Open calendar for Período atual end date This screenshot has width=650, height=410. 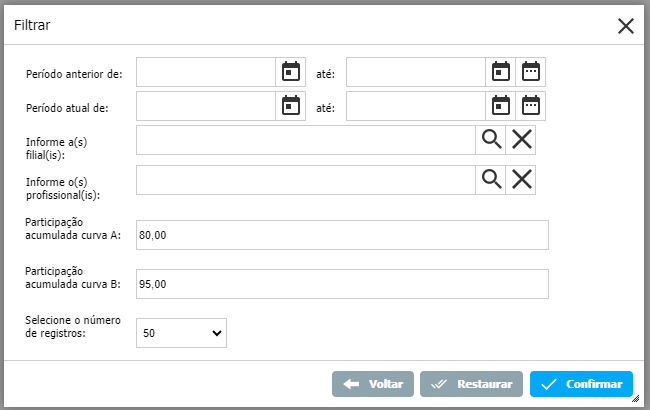pyautogui.click(x=500, y=106)
